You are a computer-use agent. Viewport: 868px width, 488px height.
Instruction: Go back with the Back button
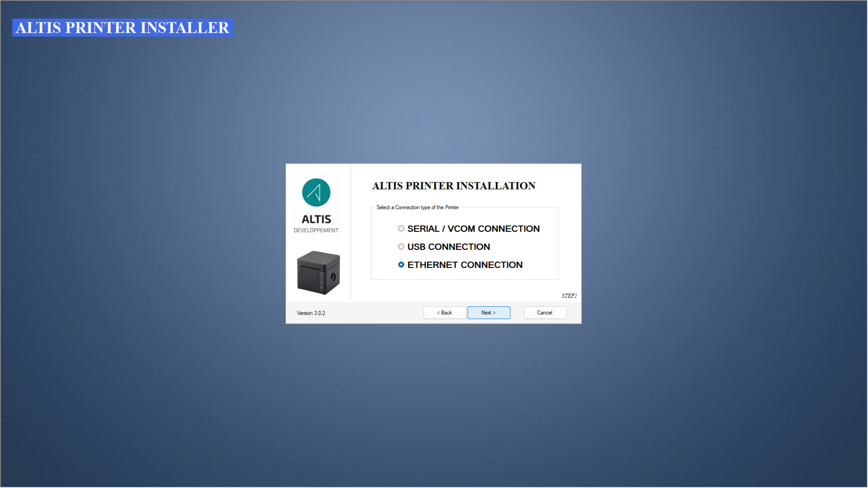coord(444,313)
